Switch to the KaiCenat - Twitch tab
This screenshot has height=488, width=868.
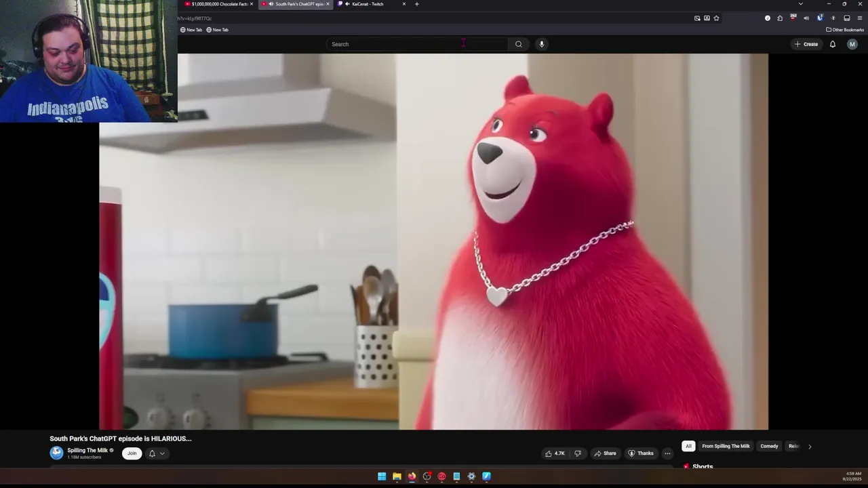pyautogui.click(x=370, y=4)
